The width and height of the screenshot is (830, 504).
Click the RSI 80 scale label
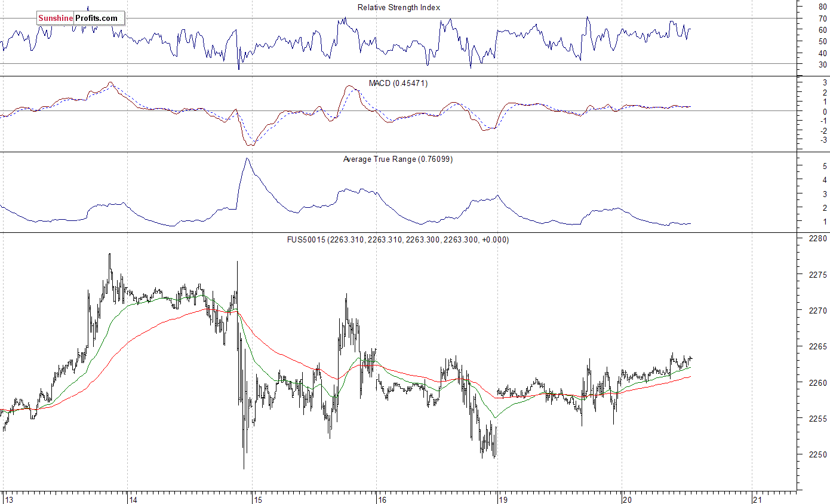pyautogui.click(x=823, y=7)
